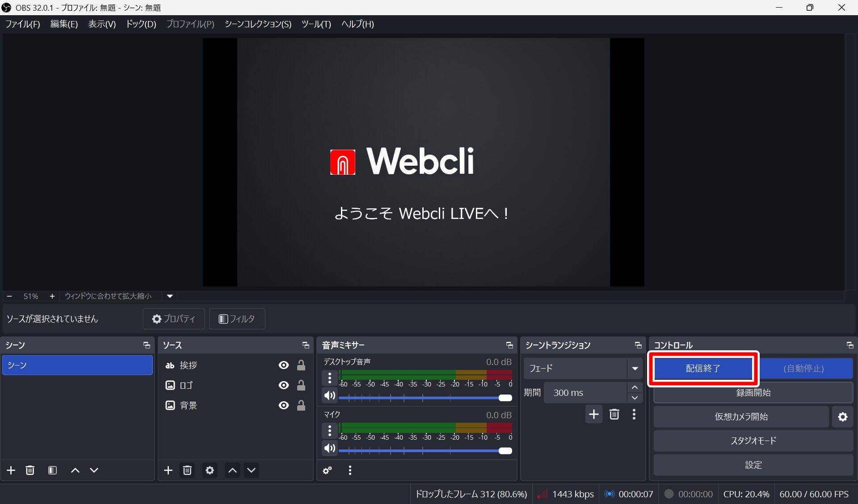Open the preview scaling dropdown arrow
This screenshot has height=504, width=858.
click(x=170, y=296)
